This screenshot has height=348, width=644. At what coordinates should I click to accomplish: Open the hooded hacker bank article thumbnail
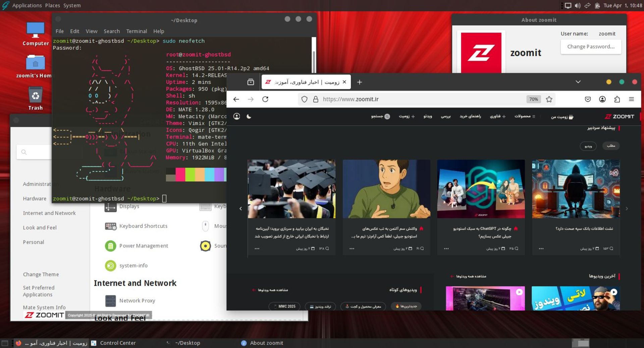click(x=576, y=189)
